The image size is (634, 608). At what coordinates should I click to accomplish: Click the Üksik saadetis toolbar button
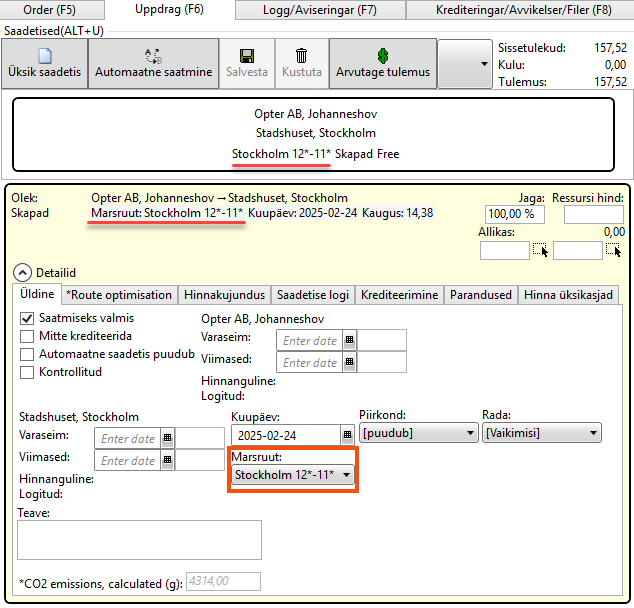pos(44,64)
